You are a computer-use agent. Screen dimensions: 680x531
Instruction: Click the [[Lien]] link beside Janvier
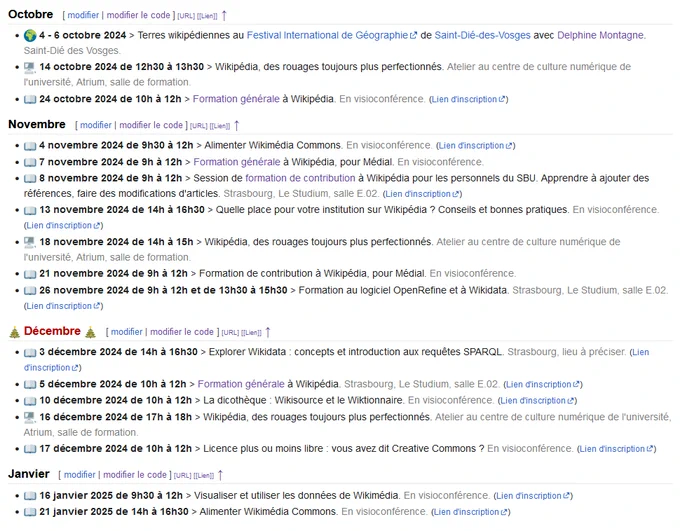(x=203, y=476)
